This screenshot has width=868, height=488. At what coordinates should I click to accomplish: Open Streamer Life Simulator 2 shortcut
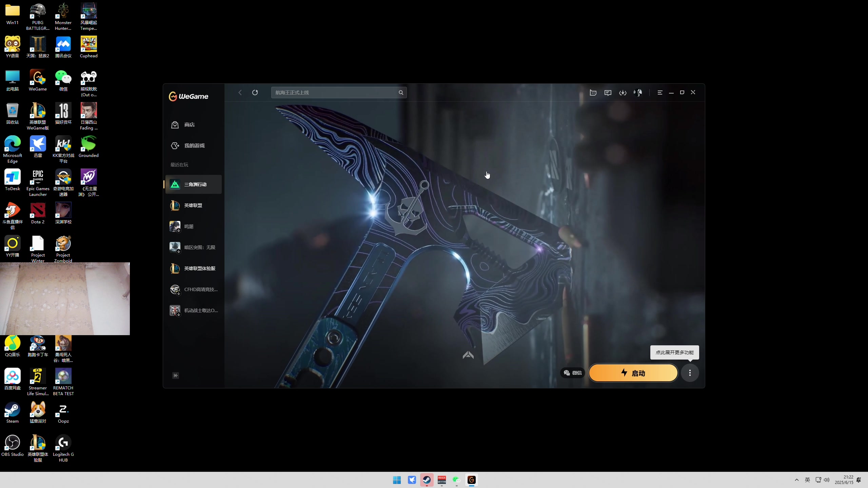pyautogui.click(x=38, y=382)
